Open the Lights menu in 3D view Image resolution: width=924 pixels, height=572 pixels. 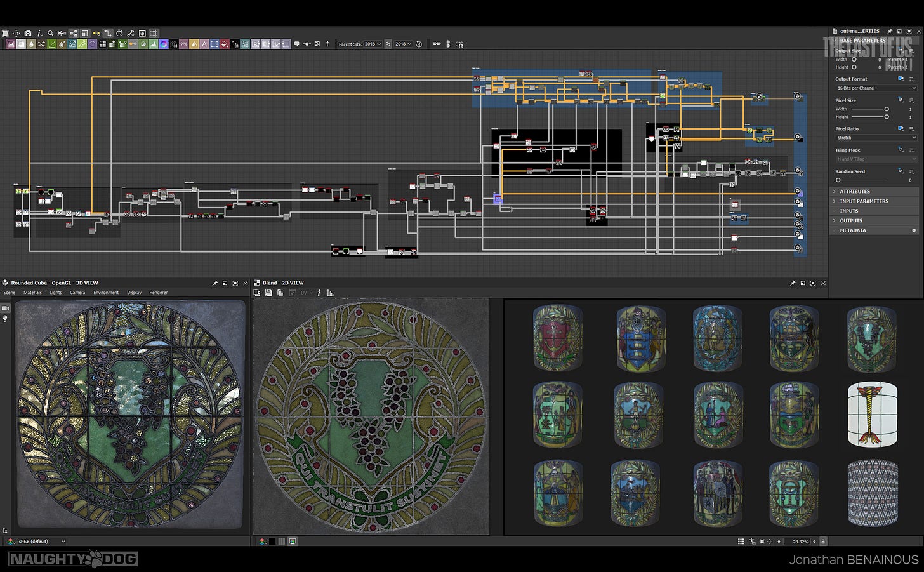(x=56, y=293)
